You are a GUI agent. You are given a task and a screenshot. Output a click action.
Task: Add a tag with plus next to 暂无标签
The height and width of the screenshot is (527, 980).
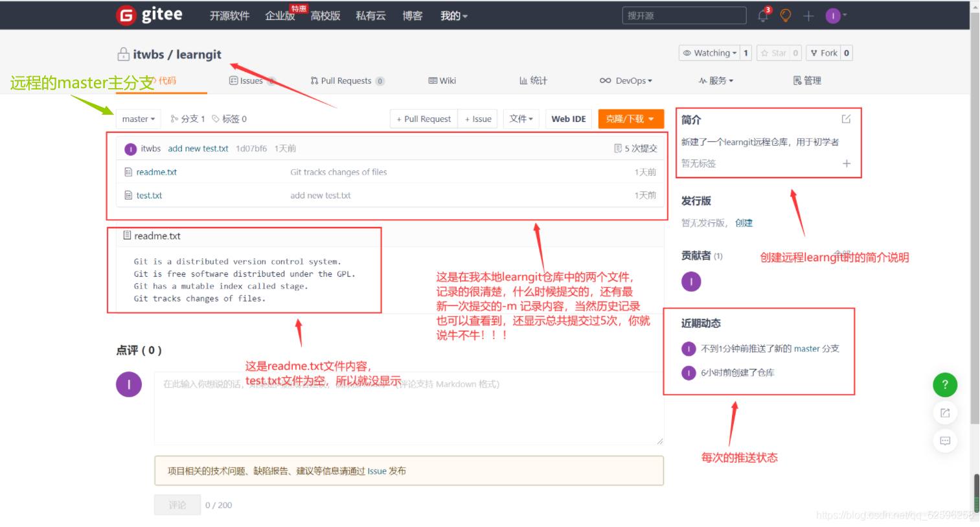coord(847,163)
